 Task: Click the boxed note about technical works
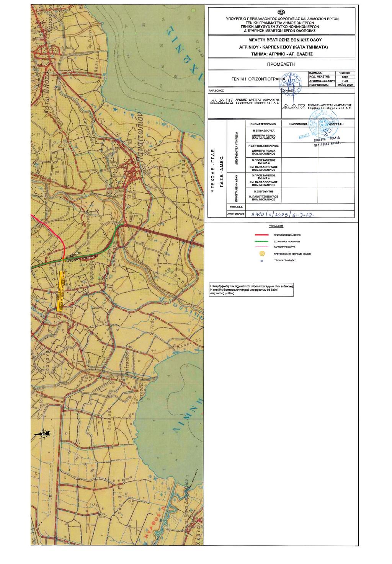point(251,290)
